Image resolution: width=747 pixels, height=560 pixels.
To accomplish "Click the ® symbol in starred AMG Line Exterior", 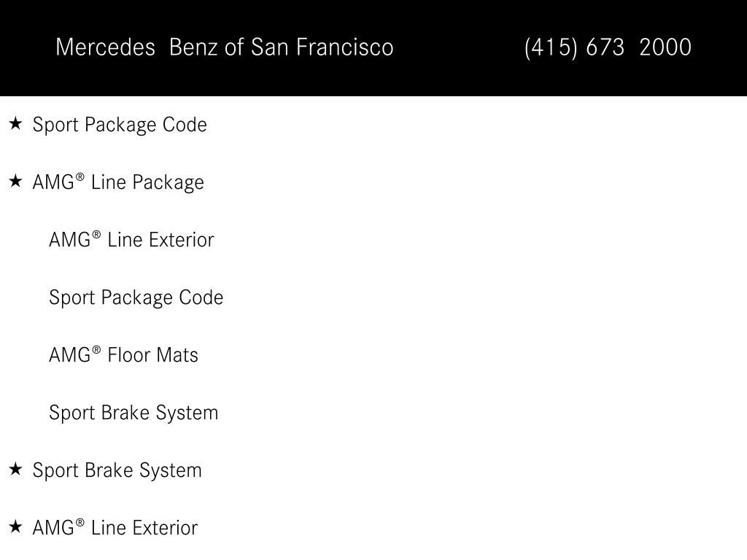I will click(x=80, y=523).
